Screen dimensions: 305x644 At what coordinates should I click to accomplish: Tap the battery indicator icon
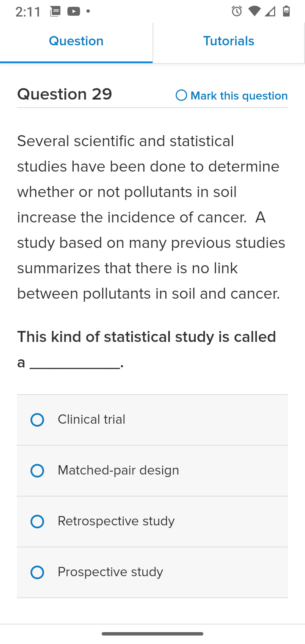286,11
